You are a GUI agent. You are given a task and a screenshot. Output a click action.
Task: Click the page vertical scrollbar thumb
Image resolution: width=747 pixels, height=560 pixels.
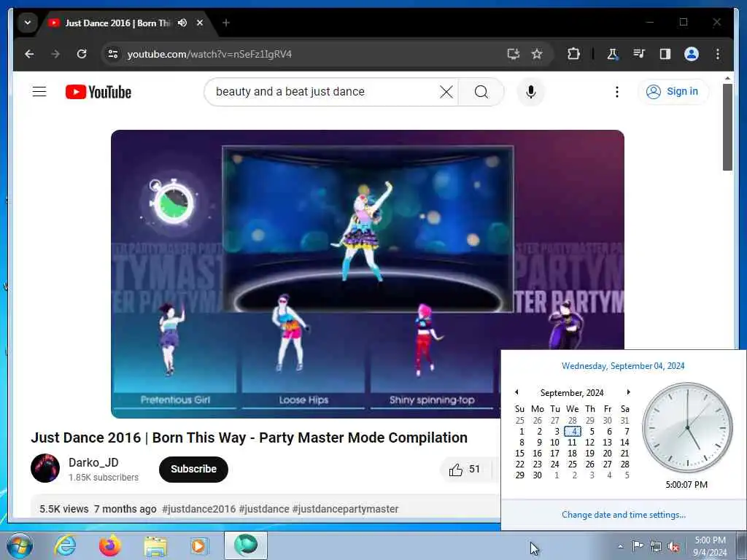tap(727, 127)
